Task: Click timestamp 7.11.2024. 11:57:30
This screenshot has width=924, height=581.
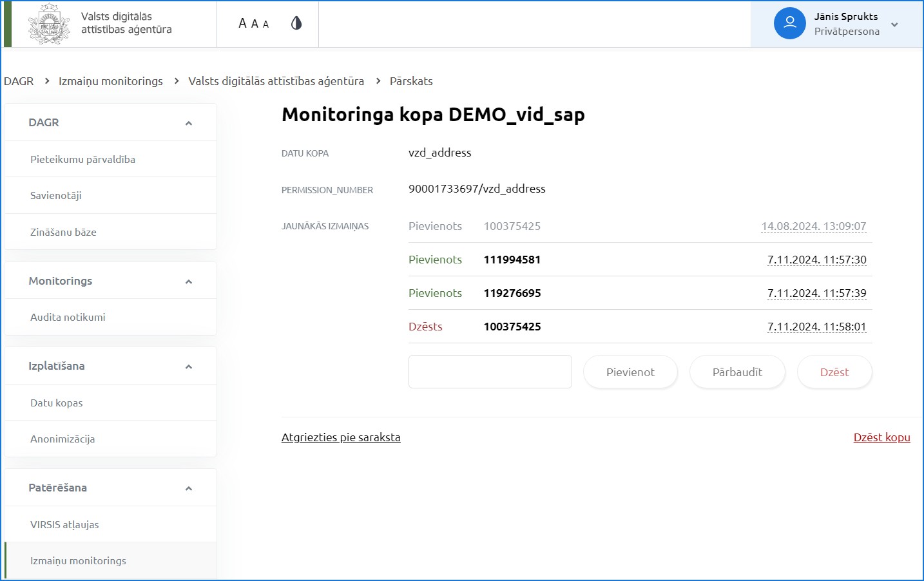Action: tap(817, 260)
